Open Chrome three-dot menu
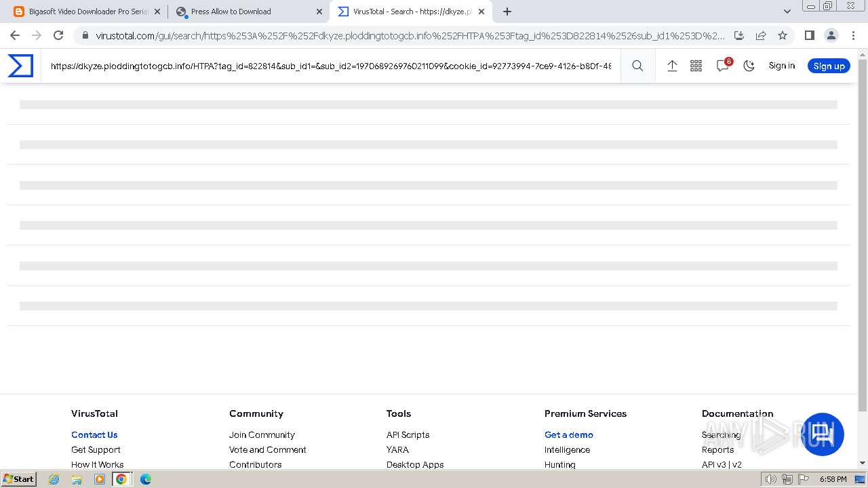This screenshot has height=488, width=868. pos(852,35)
